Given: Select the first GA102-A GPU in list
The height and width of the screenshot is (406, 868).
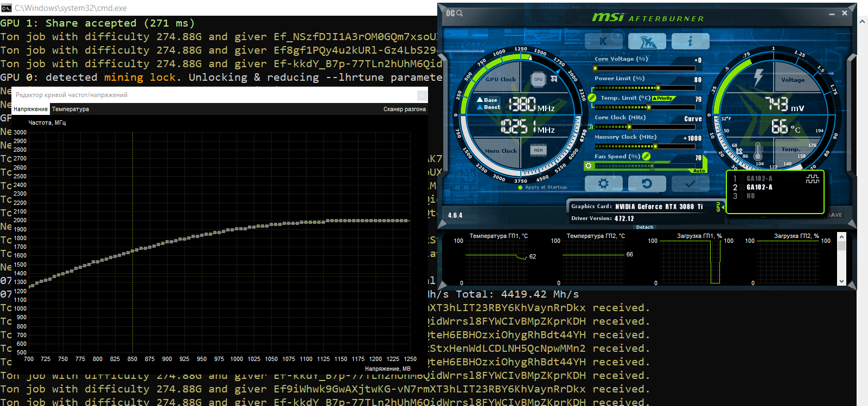Looking at the screenshot, I should (x=759, y=178).
